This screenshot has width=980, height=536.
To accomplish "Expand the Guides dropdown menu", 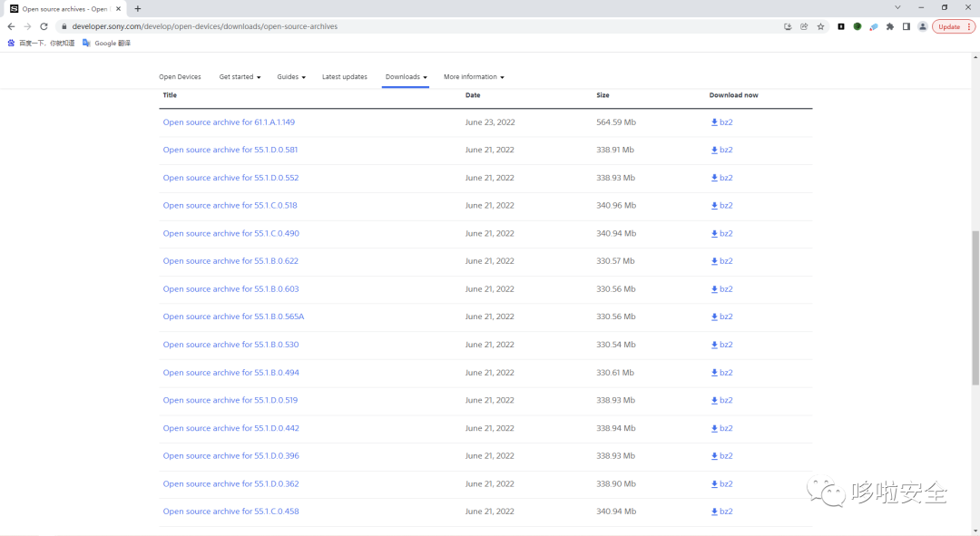I will point(291,77).
